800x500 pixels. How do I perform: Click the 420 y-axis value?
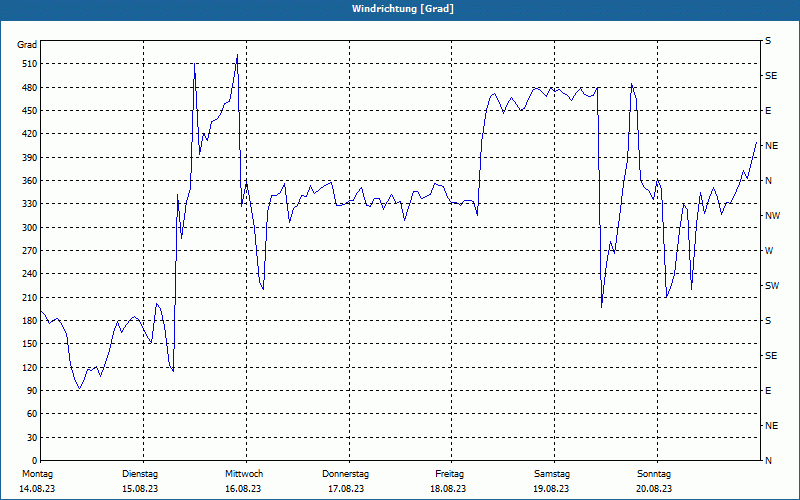30,134
